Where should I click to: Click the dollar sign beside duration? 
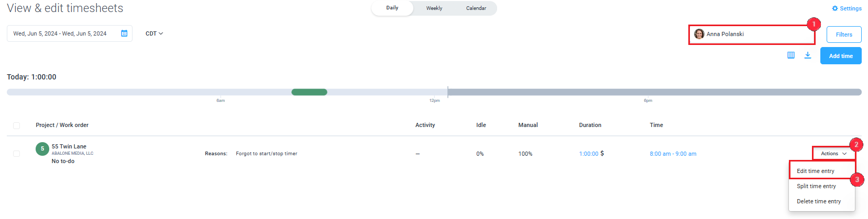[x=602, y=153]
